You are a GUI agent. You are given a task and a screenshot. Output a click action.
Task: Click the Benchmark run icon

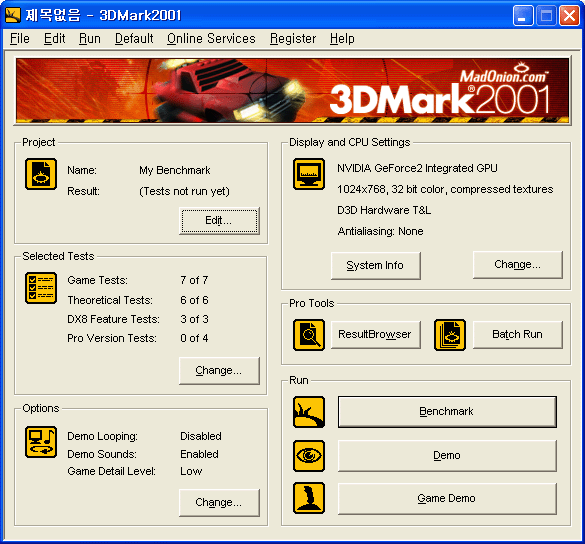pyautogui.click(x=309, y=412)
